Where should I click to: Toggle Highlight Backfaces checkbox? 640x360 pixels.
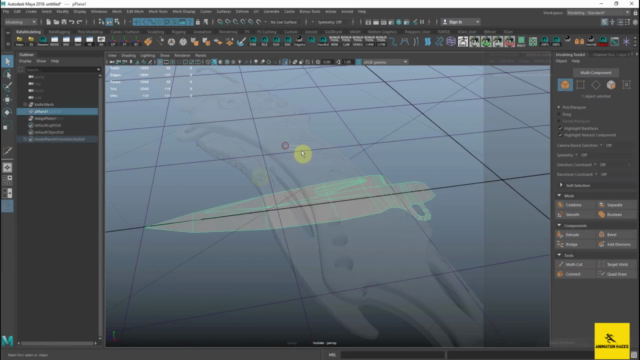[560, 128]
